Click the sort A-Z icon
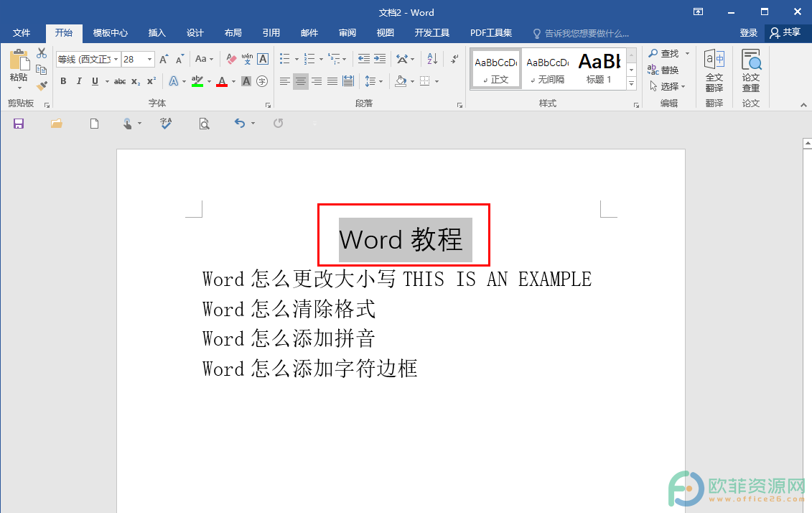 (432, 59)
